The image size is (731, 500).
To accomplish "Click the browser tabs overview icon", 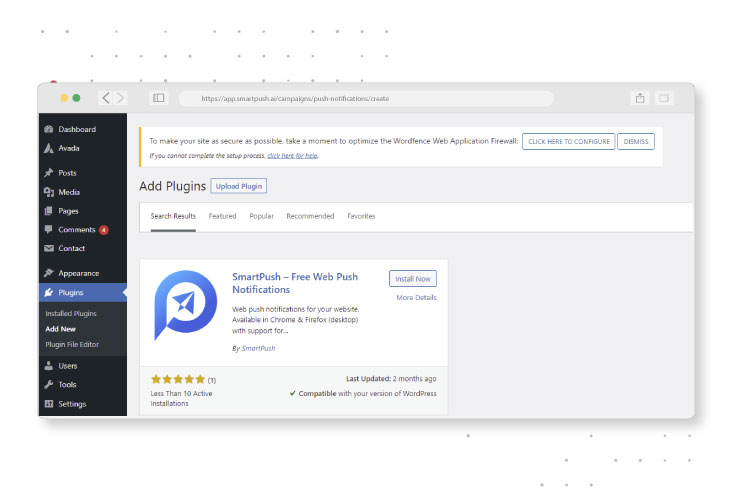I will point(664,98).
